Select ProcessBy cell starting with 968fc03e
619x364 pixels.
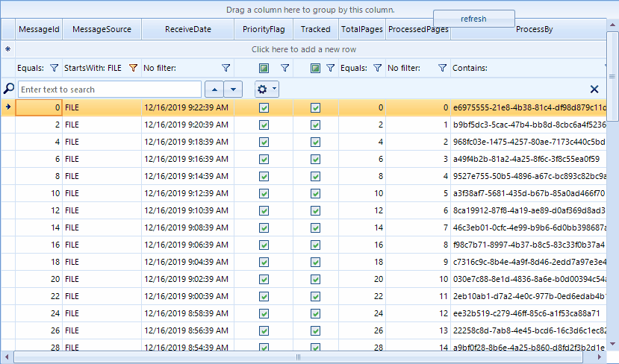529,142
